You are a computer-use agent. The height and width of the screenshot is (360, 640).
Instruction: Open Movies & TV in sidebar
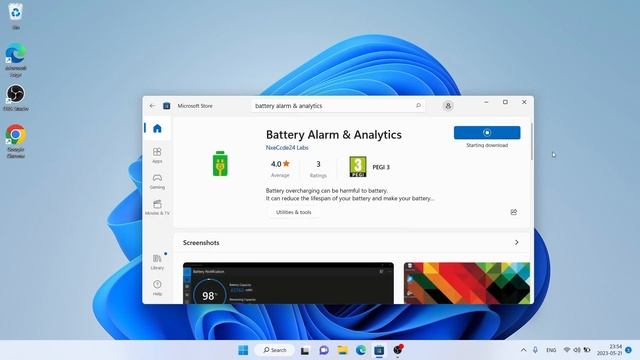157,207
